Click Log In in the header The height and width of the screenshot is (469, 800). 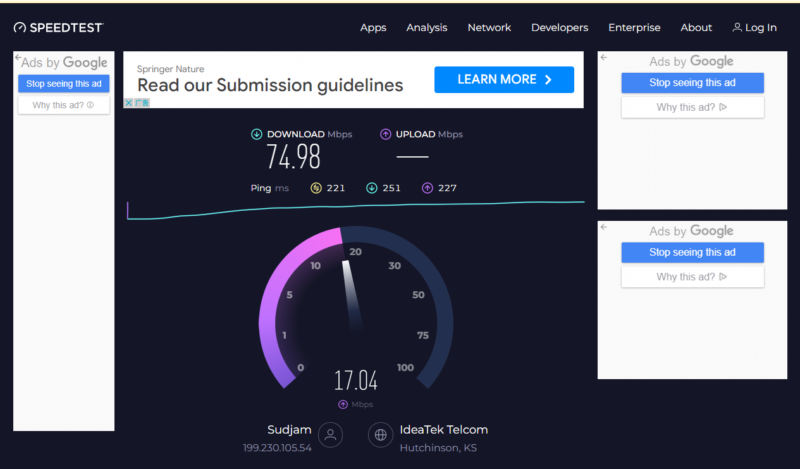(x=754, y=28)
